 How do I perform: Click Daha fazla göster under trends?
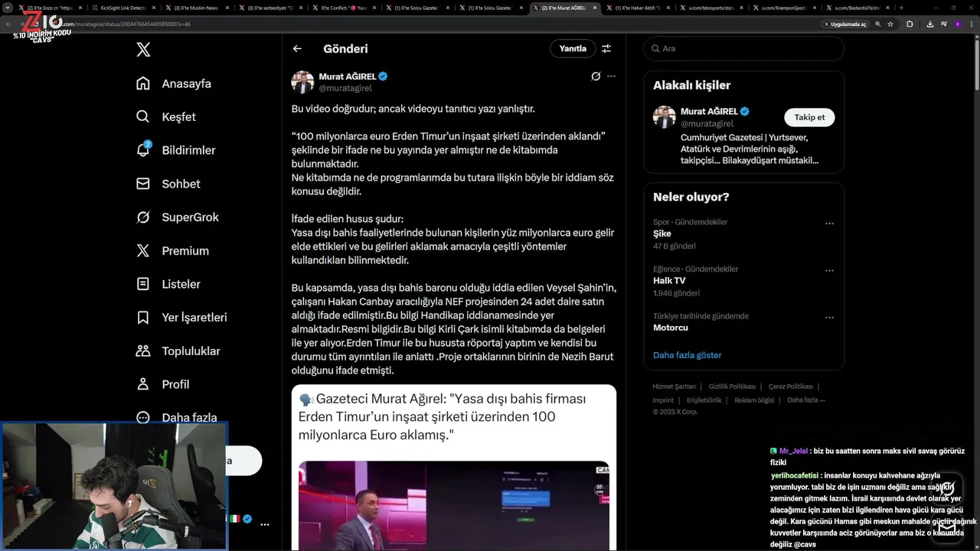click(688, 355)
